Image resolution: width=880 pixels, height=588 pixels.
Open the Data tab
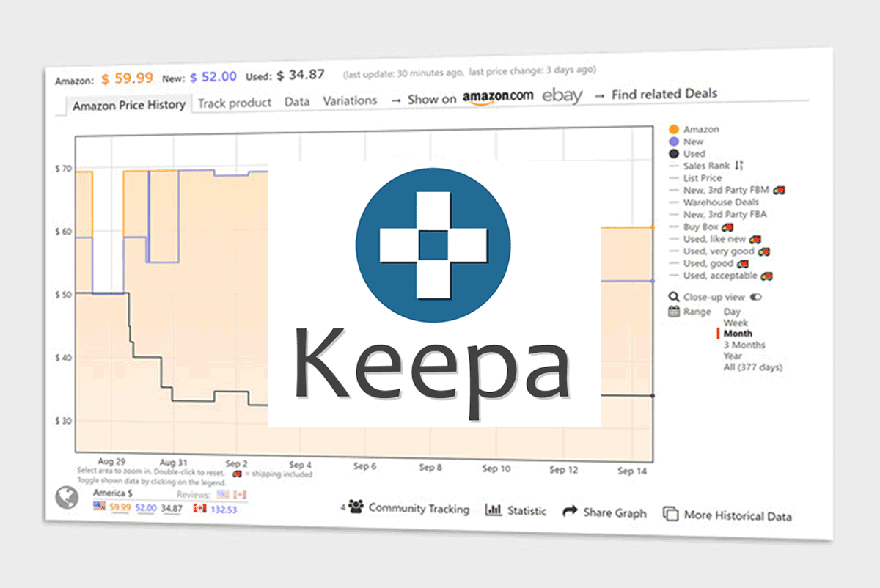(297, 102)
